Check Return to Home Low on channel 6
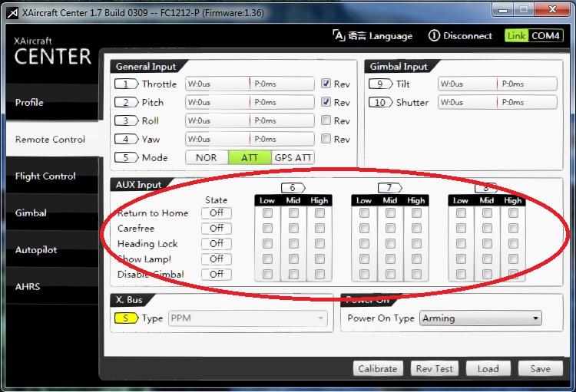The width and height of the screenshot is (576, 392). pos(267,213)
